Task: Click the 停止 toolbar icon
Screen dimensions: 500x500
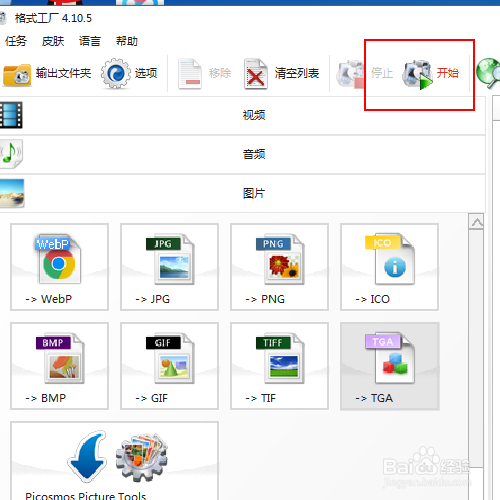Action: click(351, 74)
